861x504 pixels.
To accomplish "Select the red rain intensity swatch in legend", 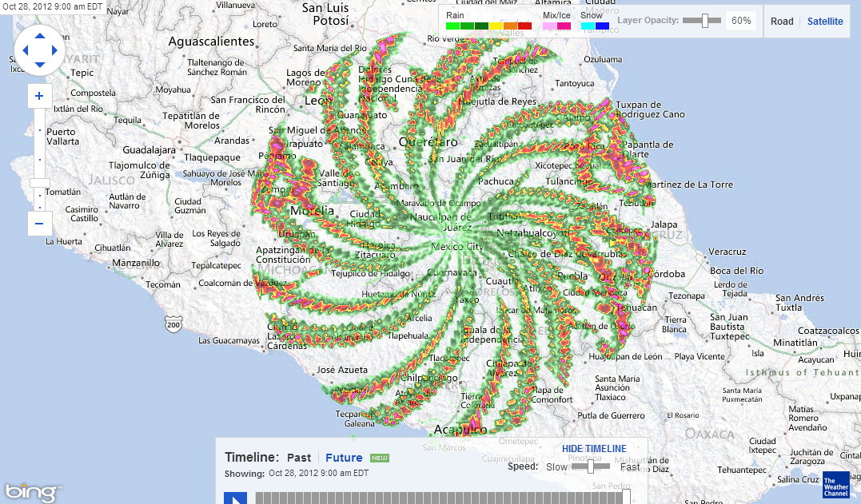I will pos(524,25).
